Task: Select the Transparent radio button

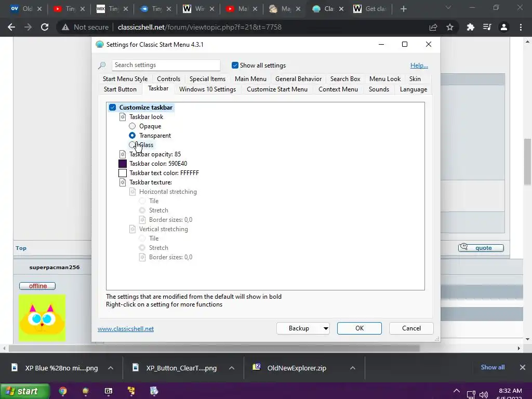Action: (132, 136)
